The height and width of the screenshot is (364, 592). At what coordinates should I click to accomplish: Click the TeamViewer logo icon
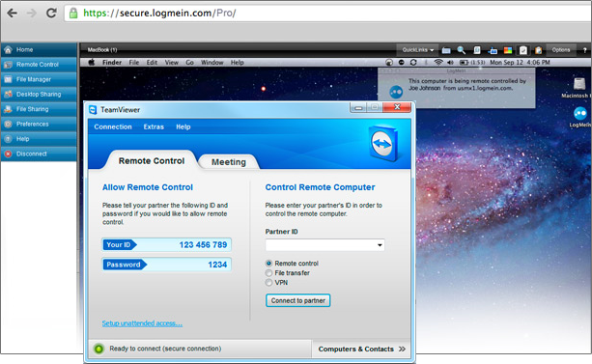click(x=383, y=143)
